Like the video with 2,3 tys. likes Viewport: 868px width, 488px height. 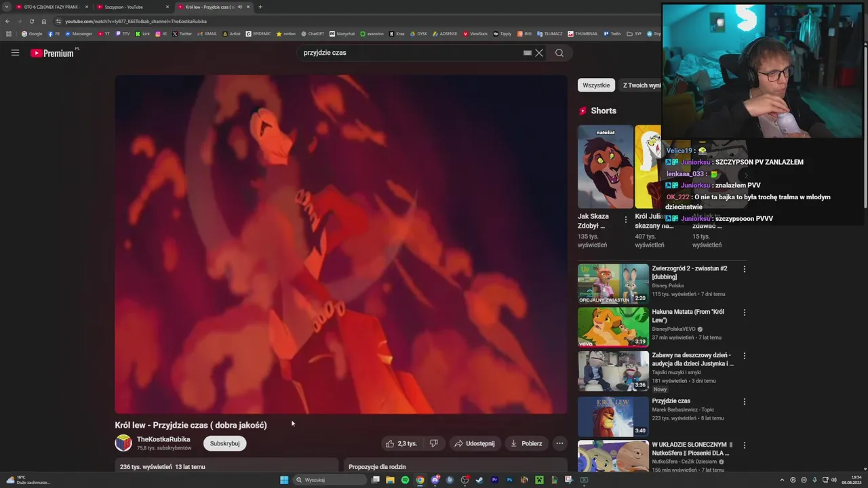tap(401, 443)
